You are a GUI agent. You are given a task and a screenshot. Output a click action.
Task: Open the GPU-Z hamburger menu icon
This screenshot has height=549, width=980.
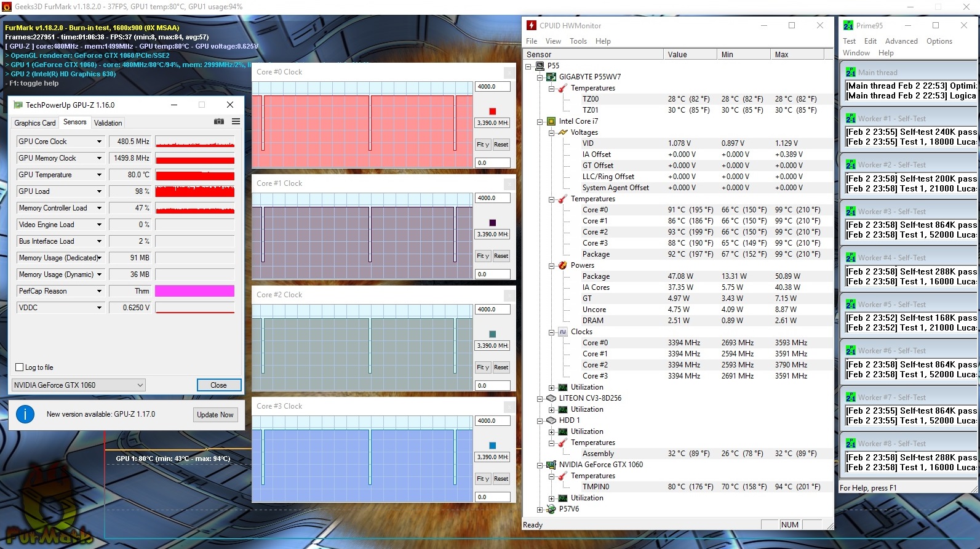point(236,122)
